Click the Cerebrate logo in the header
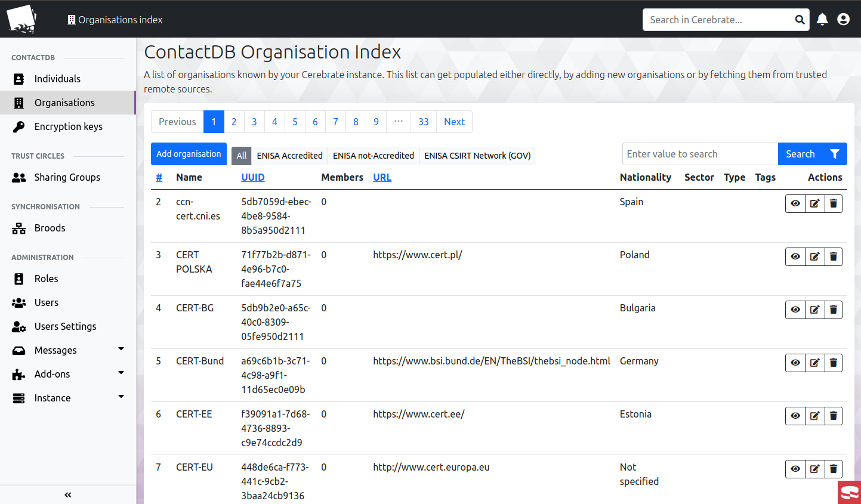Screen dimensions: 861x504 click(x=21, y=19)
